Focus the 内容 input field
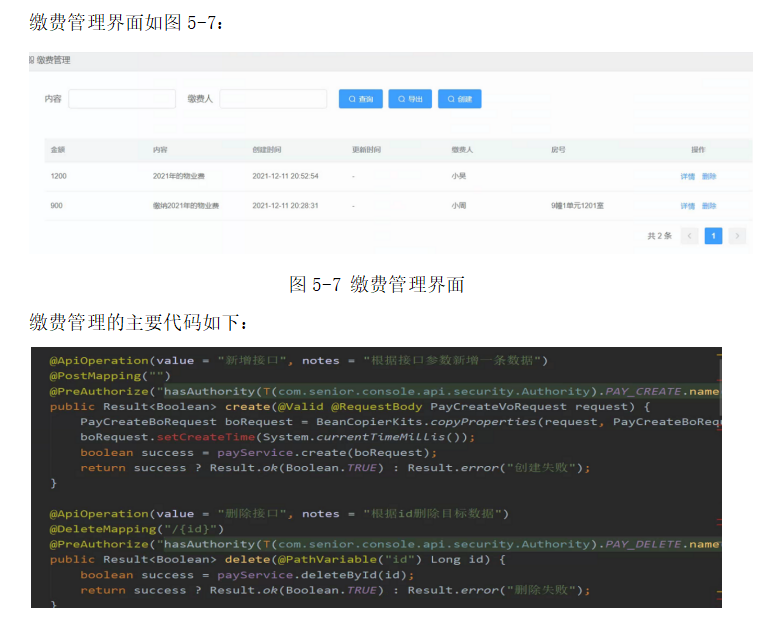778x619 pixels. click(x=122, y=99)
